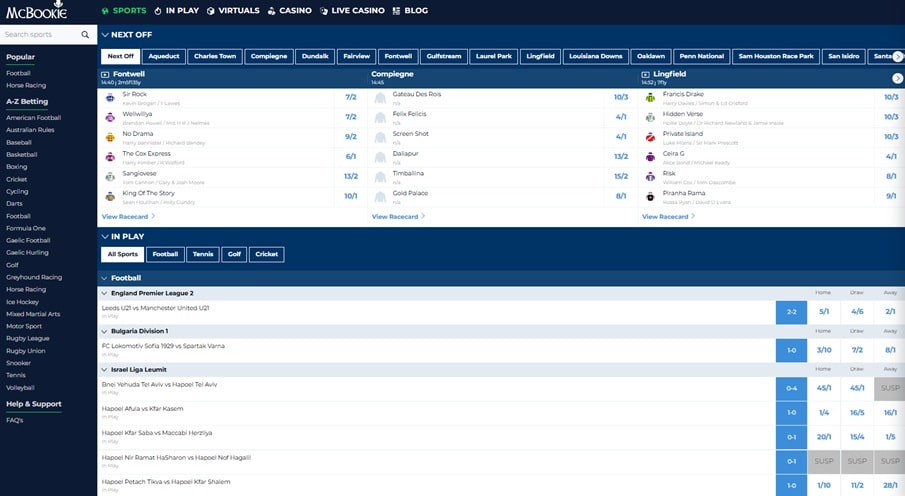Select Hapoel Afula draw odds 16/5

(x=857, y=412)
